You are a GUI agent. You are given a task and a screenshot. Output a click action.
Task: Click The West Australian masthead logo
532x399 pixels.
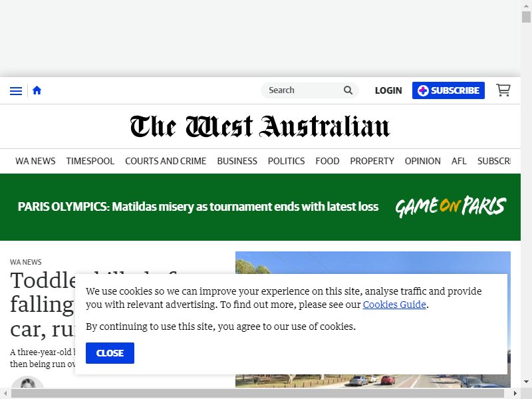click(260, 126)
